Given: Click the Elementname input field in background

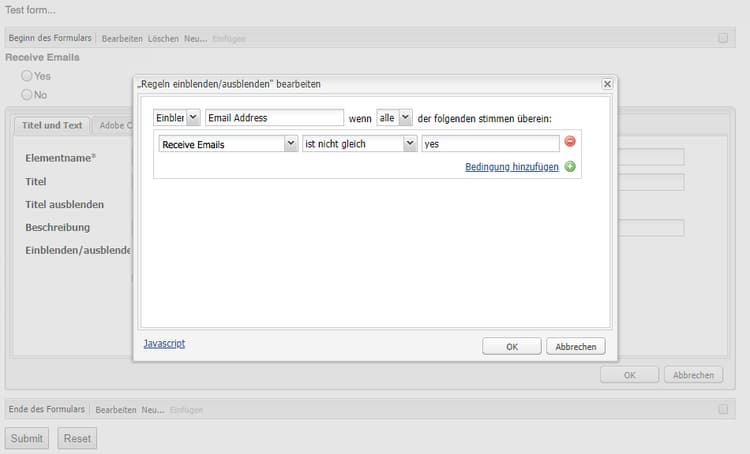Looking at the screenshot, I should click(x=651, y=157).
